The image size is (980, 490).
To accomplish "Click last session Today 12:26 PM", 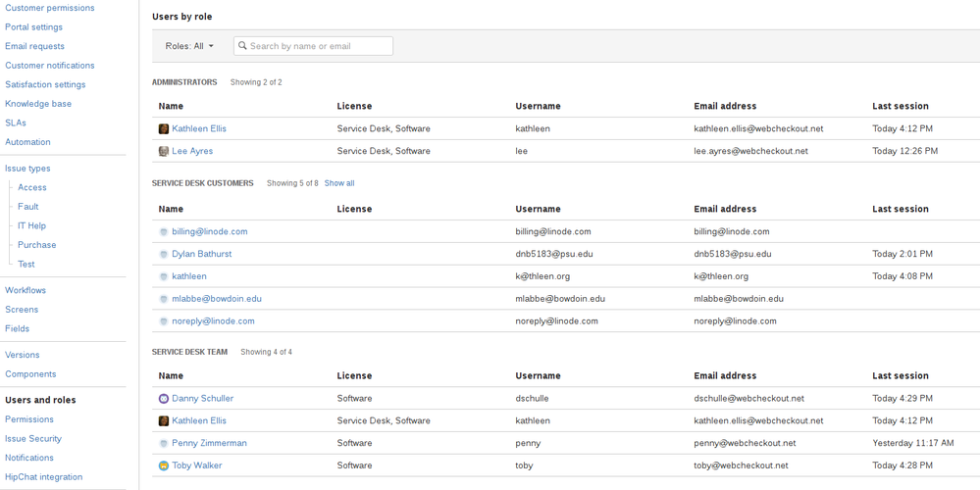I will tap(905, 151).
